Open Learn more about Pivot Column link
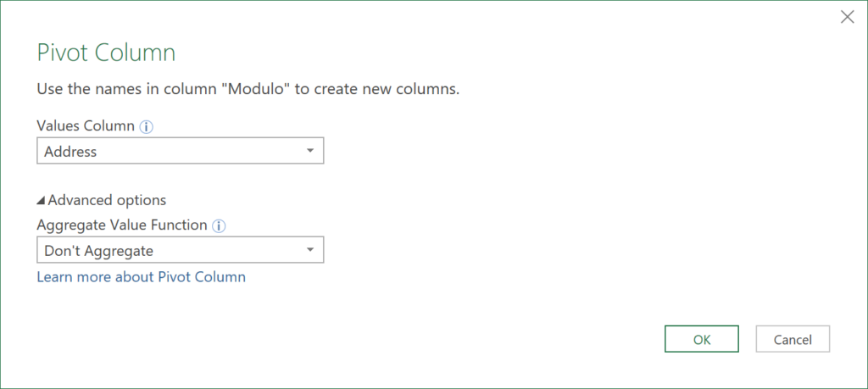The height and width of the screenshot is (389, 868). coord(141,277)
